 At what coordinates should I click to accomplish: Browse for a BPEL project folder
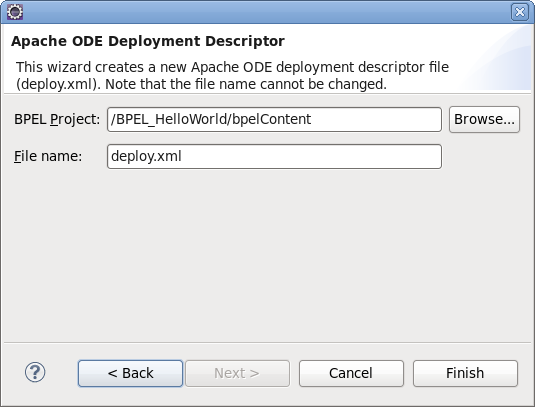click(x=484, y=119)
